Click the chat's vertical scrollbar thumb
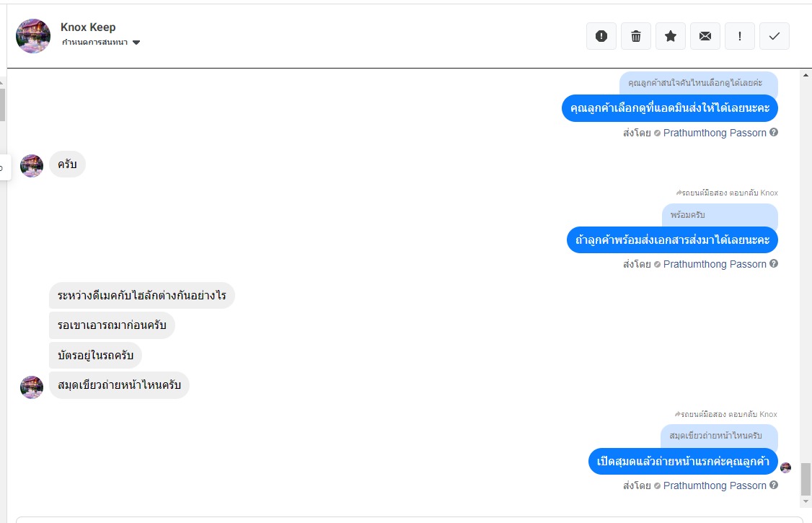This screenshot has height=523, width=812. click(x=806, y=479)
